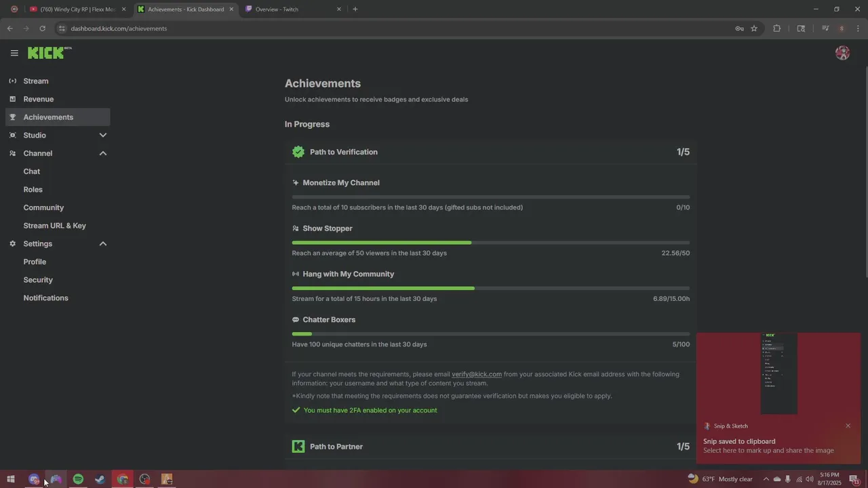Click the Monetize My Channel progress bar
Image resolution: width=868 pixels, height=488 pixels.
[x=491, y=197]
